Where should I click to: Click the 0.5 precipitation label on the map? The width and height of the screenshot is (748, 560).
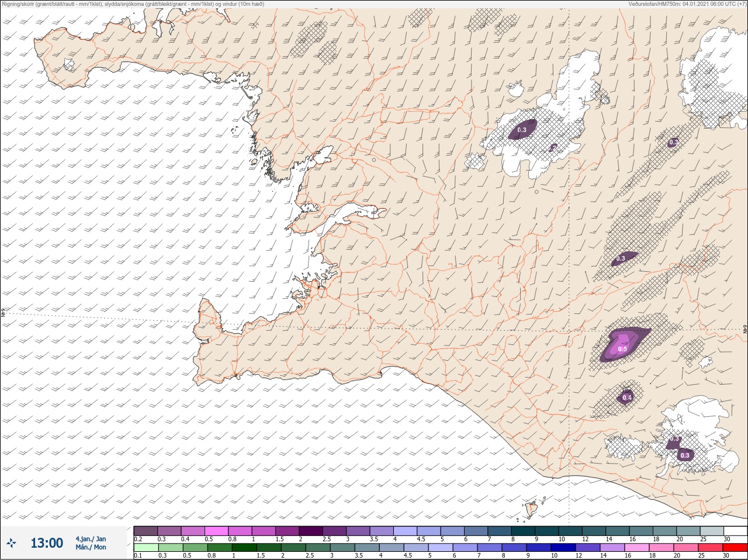(622, 349)
